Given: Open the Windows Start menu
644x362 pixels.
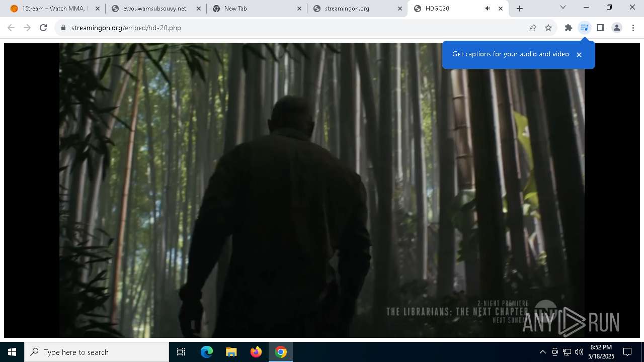Looking at the screenshot, I should (12, 352).
